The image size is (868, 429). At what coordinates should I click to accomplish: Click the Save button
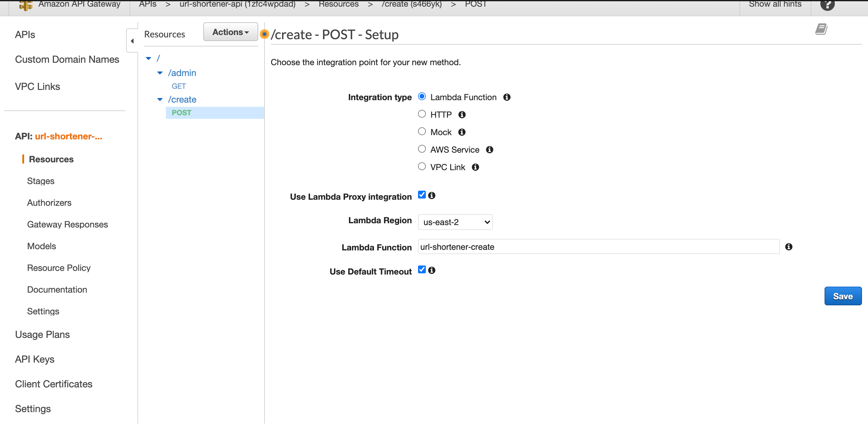(842, 296)
